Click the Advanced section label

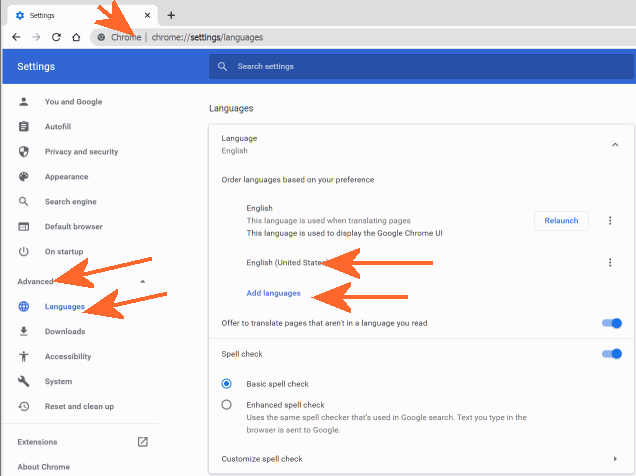click(x=35, y=281)
